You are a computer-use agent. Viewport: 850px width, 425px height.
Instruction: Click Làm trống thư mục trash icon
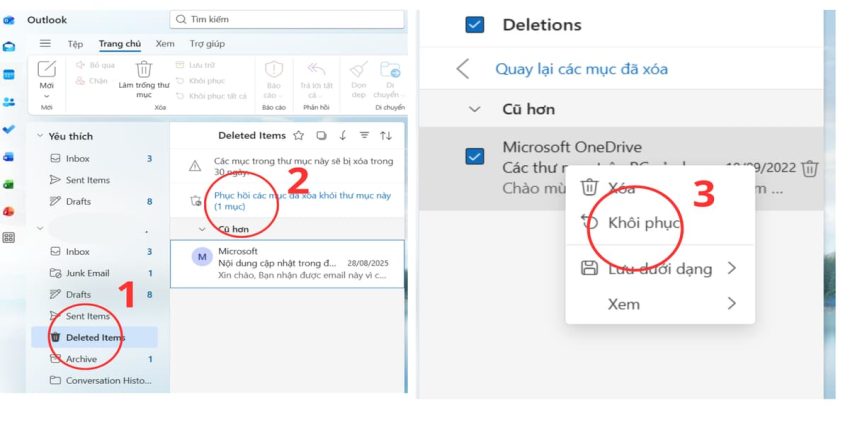coord(144,69)
